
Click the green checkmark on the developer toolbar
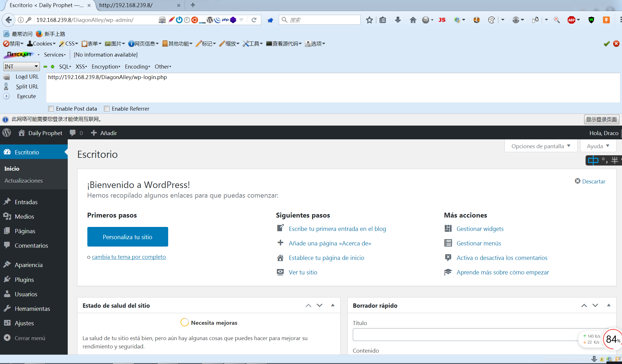pyautogui.click(x=607, y=44)
